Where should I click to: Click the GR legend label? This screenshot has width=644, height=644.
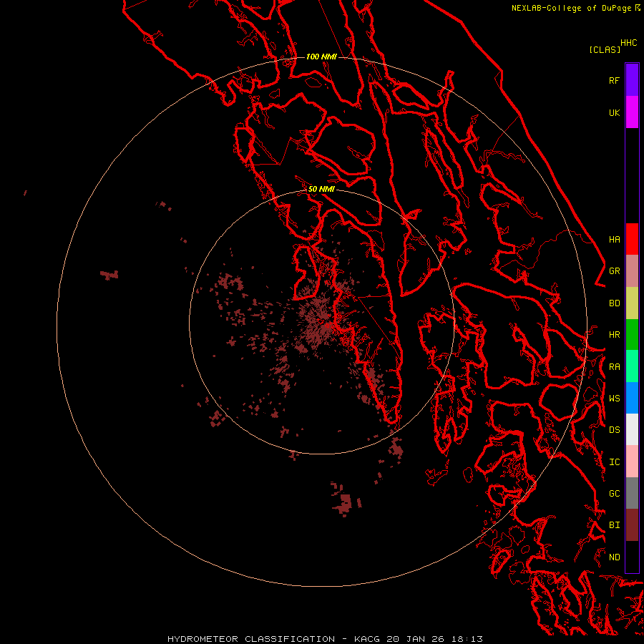(614, 271)
